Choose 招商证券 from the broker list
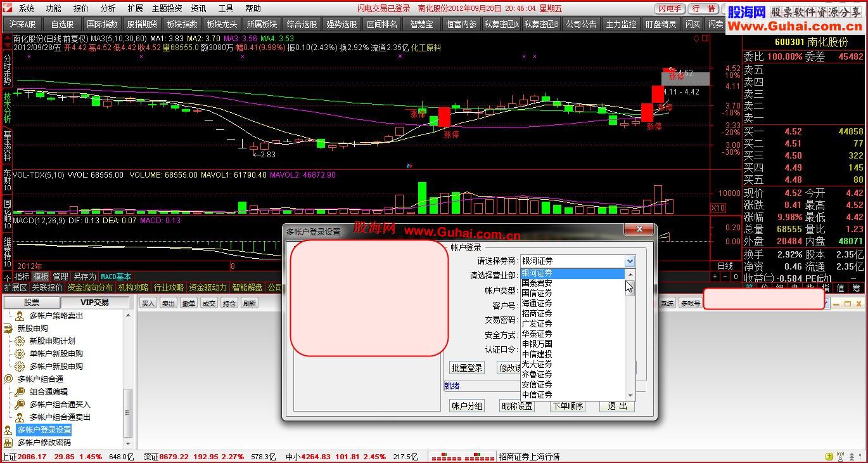The image size is (868, 463). [537, 313]
